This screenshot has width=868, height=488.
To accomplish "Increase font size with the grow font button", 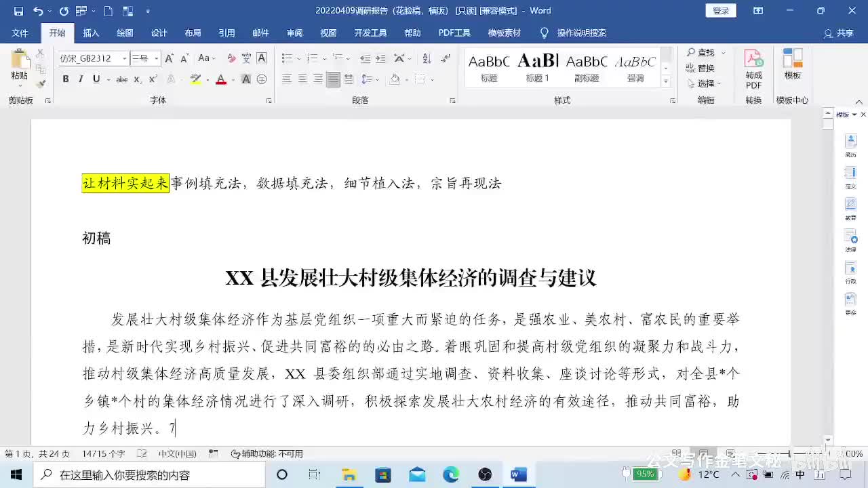I will [x=169, y=58].
